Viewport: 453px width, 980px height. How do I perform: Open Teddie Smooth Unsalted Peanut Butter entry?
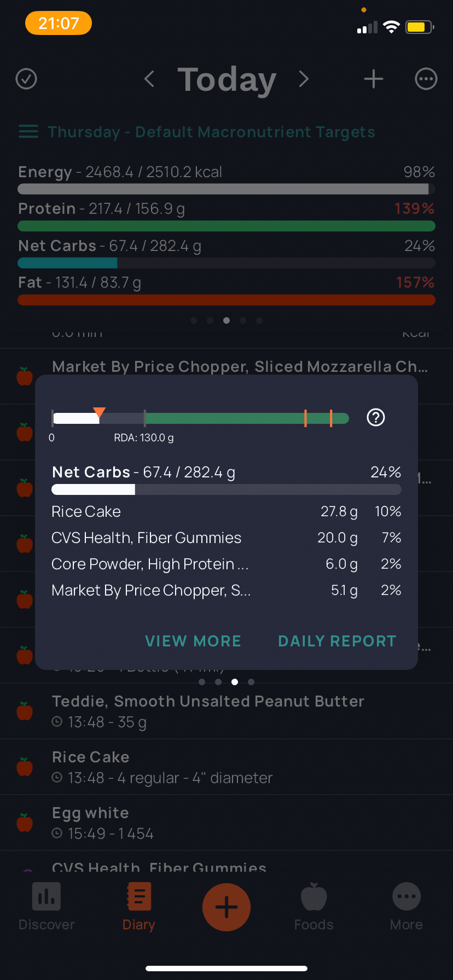click(226, 711)
